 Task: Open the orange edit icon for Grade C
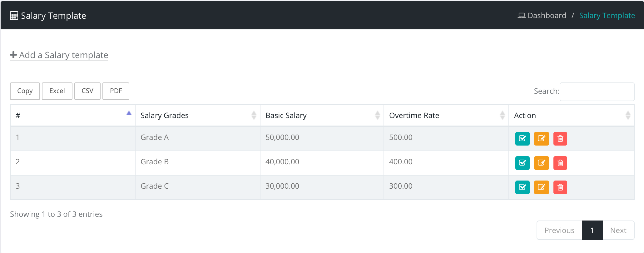click(x=541, y=187)
